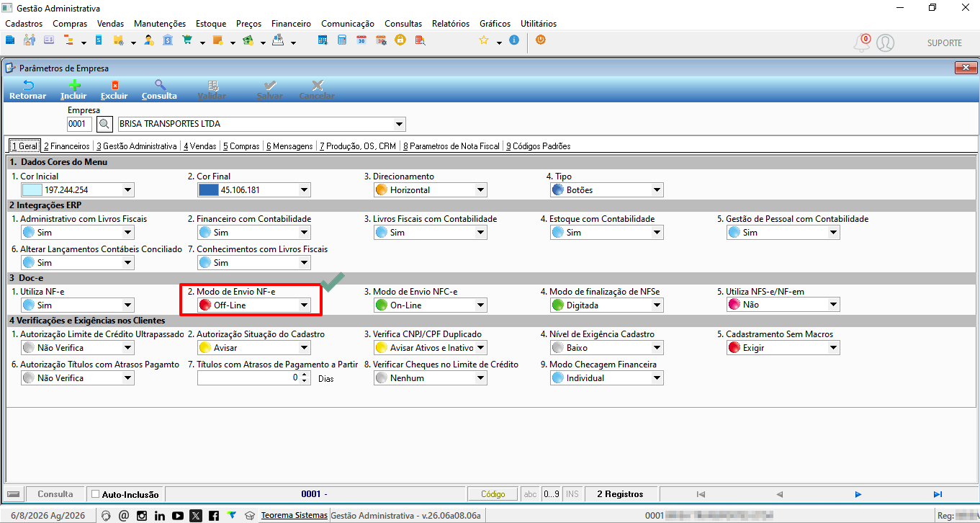Open the Modo de Envio NF-e dropdown
Image resolution: width=980 pixels, height=523 pixels.
pos(305,305)
